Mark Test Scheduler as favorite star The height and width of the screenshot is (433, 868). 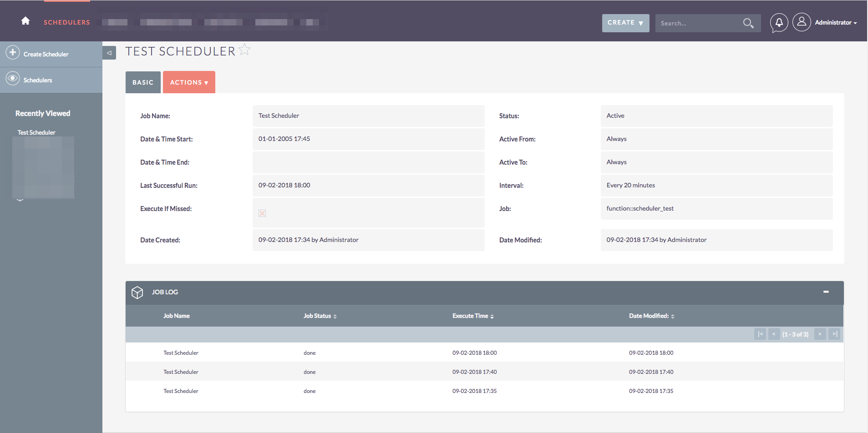[x=244, y=50]
